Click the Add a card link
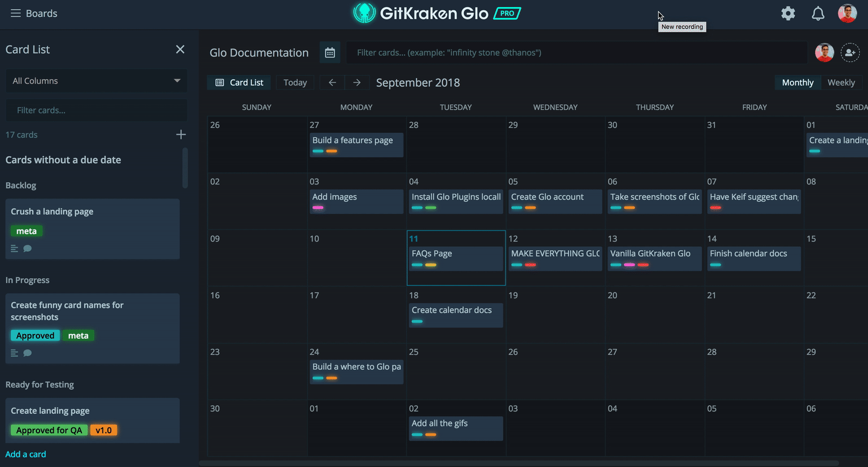Viewport: 868px width, 467px height. (25, 455)
